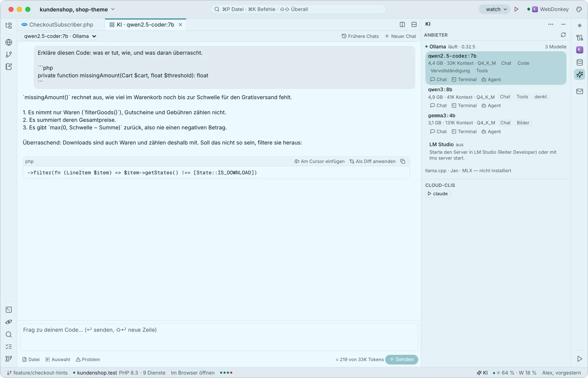Open the terminal icon in left sidebar

[x=9, y=310]
